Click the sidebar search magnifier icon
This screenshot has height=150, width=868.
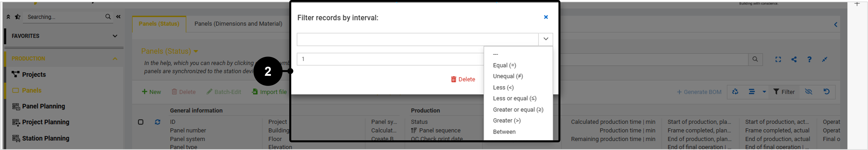[108, 17]
